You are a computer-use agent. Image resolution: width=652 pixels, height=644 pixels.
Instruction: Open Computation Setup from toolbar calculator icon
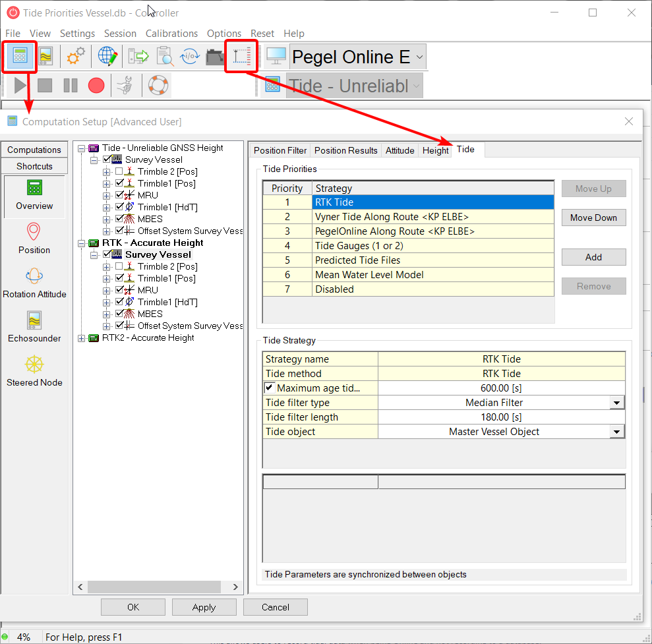click(20, 57)
